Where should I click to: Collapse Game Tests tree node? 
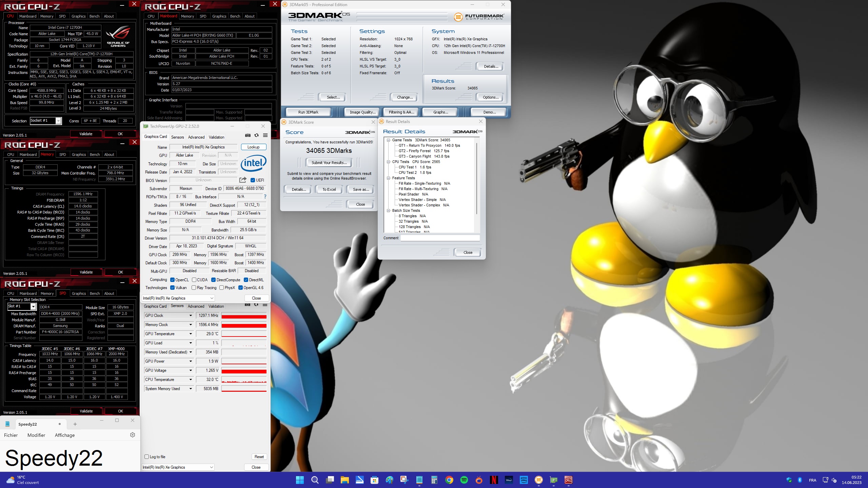point(389,140)
